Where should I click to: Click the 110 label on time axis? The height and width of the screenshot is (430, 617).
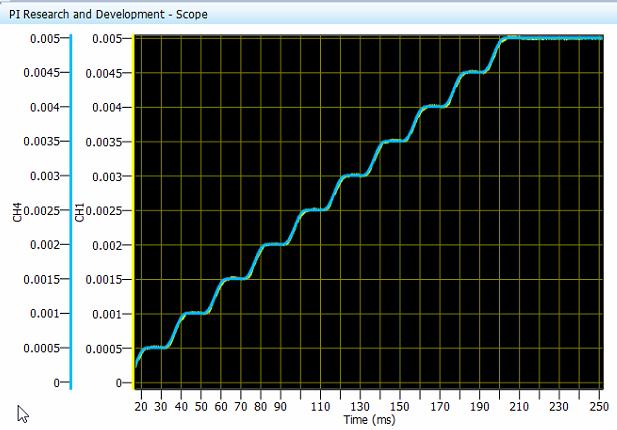tap(320, 406)
